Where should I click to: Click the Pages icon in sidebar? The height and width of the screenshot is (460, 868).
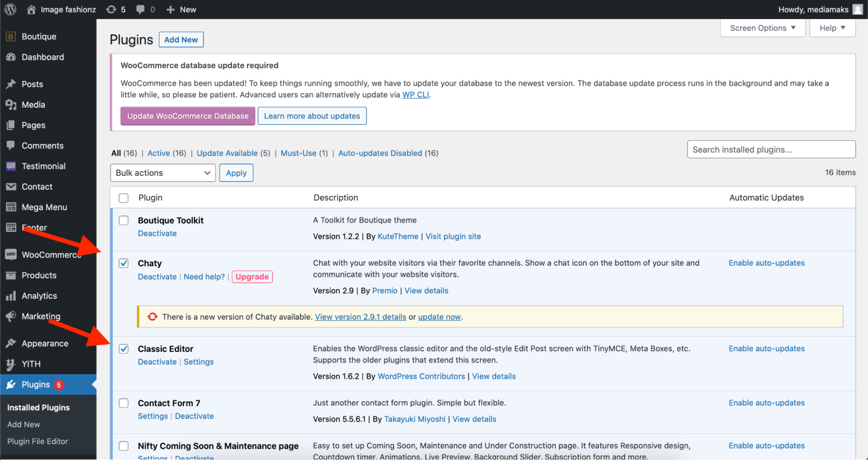pos(11,125)
